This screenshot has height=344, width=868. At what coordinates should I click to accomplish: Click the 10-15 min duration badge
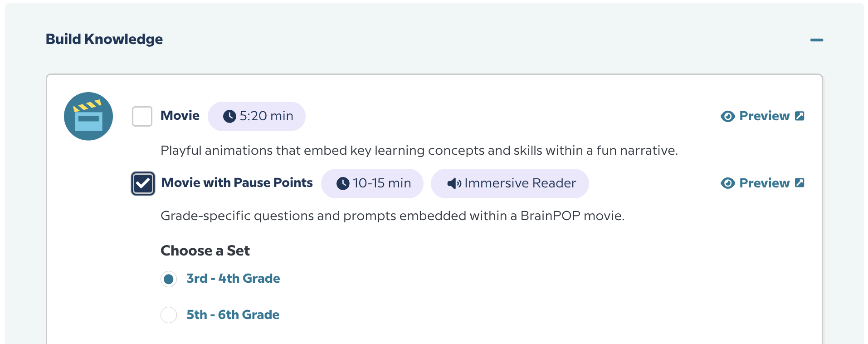[x=372, y=183]
